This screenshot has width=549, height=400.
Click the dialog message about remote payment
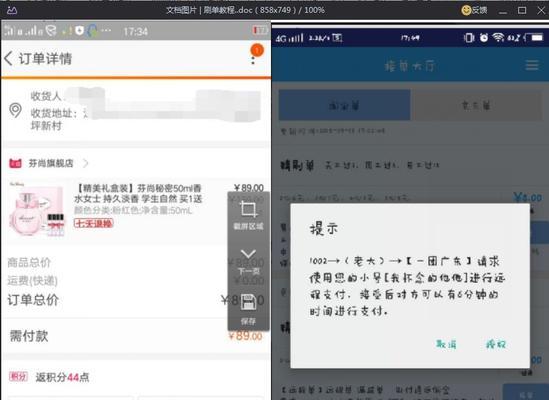pos(407,286)
